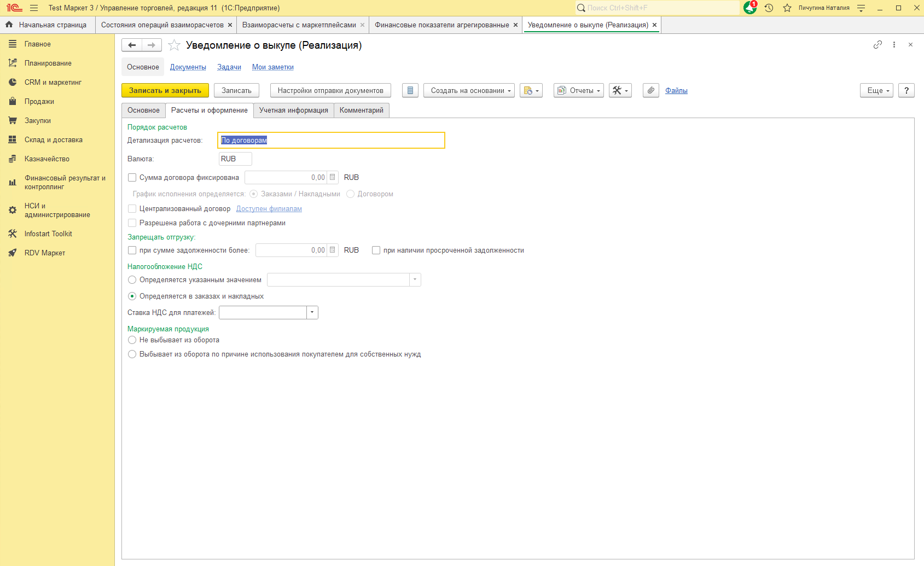
Task: Open service settings icon next to user name
Action: (x=861, y=8)
